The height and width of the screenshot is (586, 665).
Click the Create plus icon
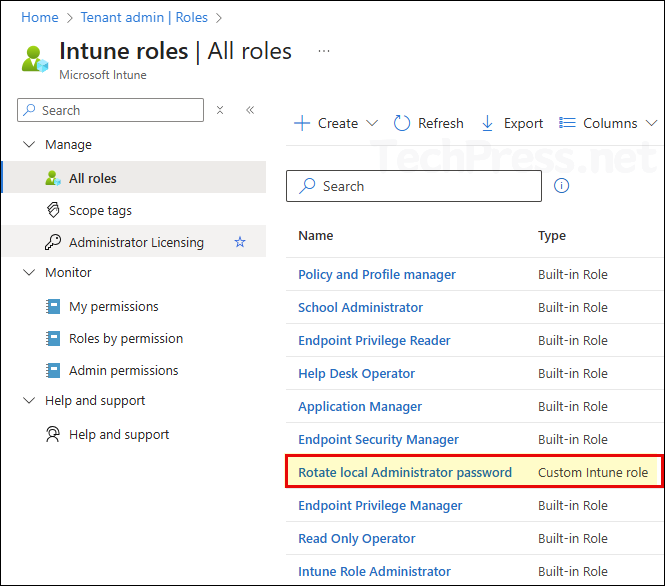click(x=302, y=123)
